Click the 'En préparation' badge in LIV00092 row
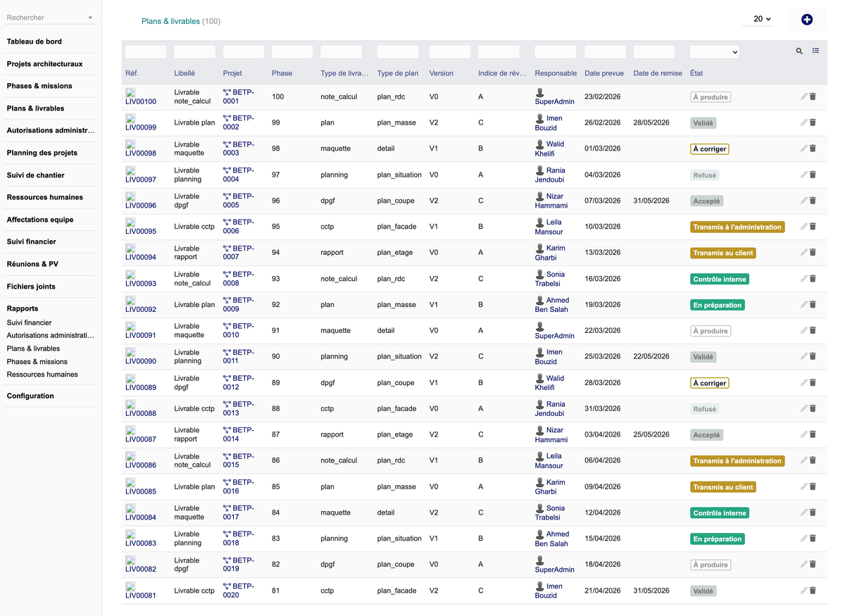845x616 pixels. pyautogui.click(x=718, y=305)
